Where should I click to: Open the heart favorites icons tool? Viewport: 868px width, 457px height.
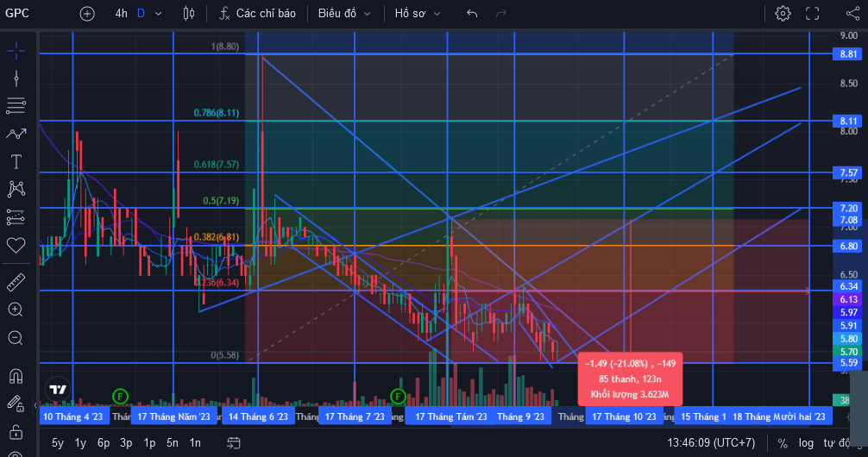click(x=16, y=245)
